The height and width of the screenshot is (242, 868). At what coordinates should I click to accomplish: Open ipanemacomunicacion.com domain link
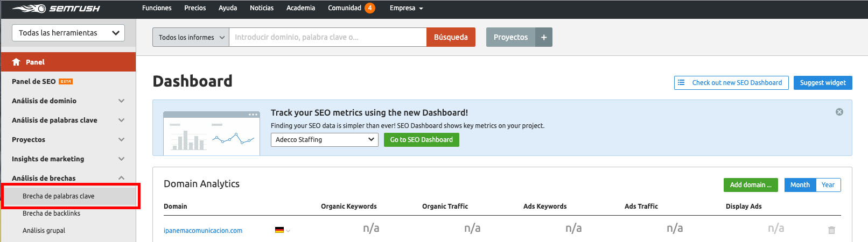[203, 230]
